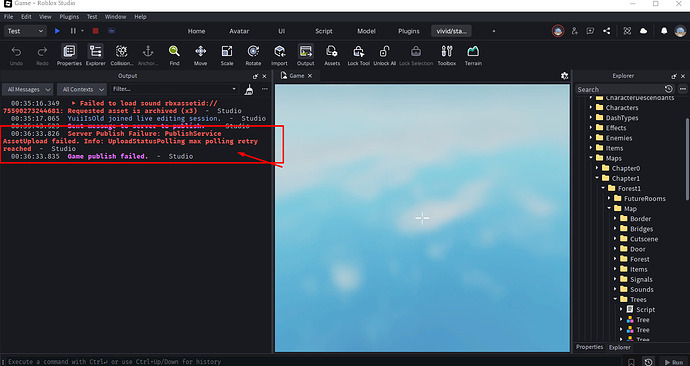
Task: Pause the running test
Action: click(73, 31)
